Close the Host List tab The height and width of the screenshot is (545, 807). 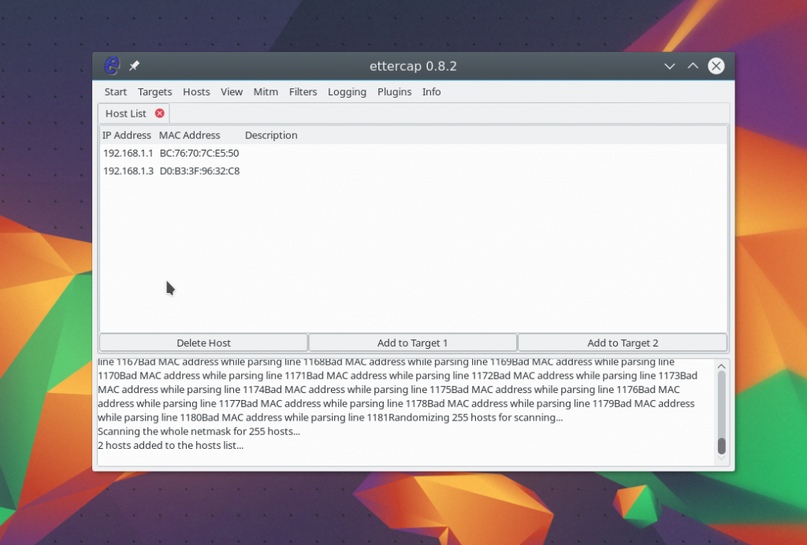click(159, 114)
